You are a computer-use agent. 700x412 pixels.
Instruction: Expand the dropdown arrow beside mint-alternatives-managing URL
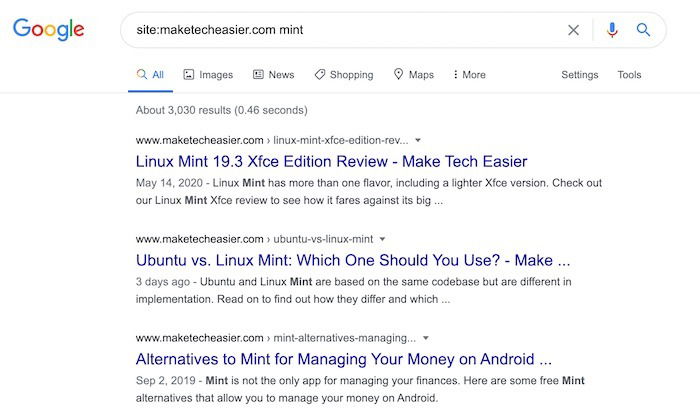[x=425, y=338]
